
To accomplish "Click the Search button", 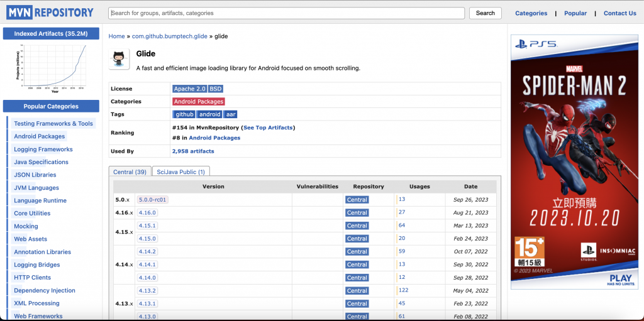I will pyautogui.click(x=485, y=13).
